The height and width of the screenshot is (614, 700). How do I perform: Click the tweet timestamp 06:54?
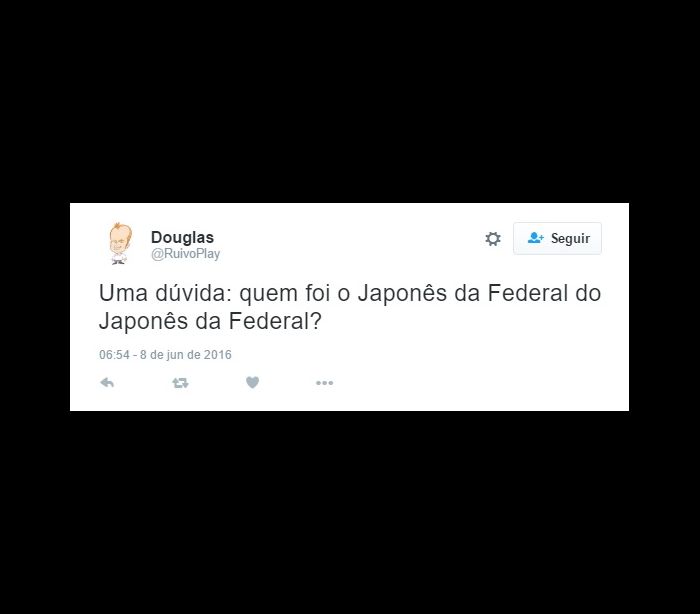(x=114, y=355)
